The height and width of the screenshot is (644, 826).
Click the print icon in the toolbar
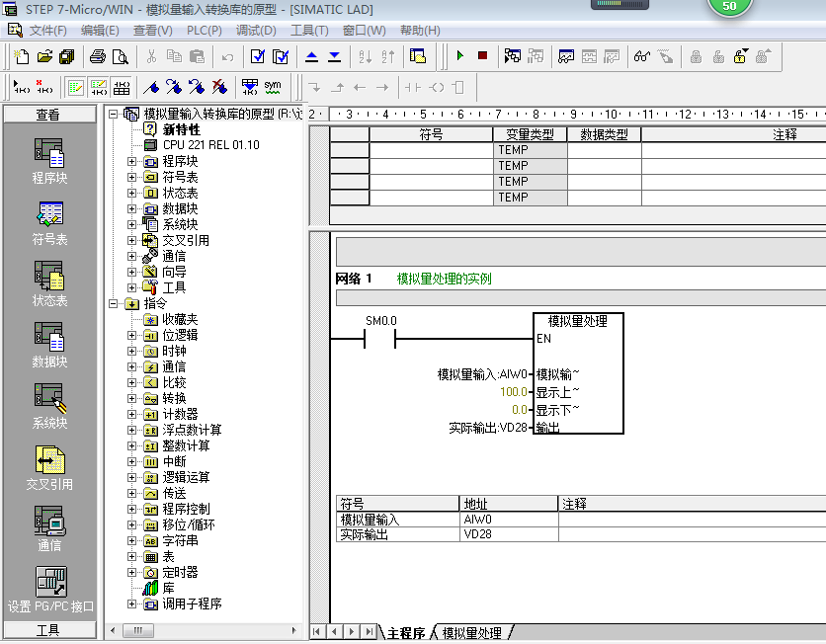[98, 56]
